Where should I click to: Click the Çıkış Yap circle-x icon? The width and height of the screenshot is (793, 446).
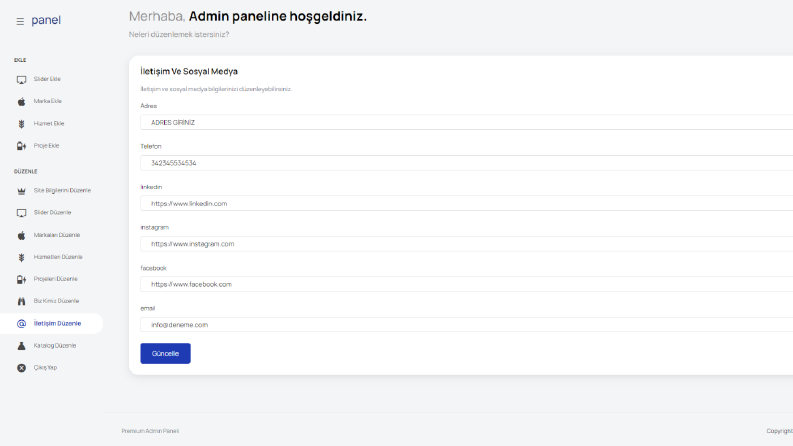click(21, 368)
